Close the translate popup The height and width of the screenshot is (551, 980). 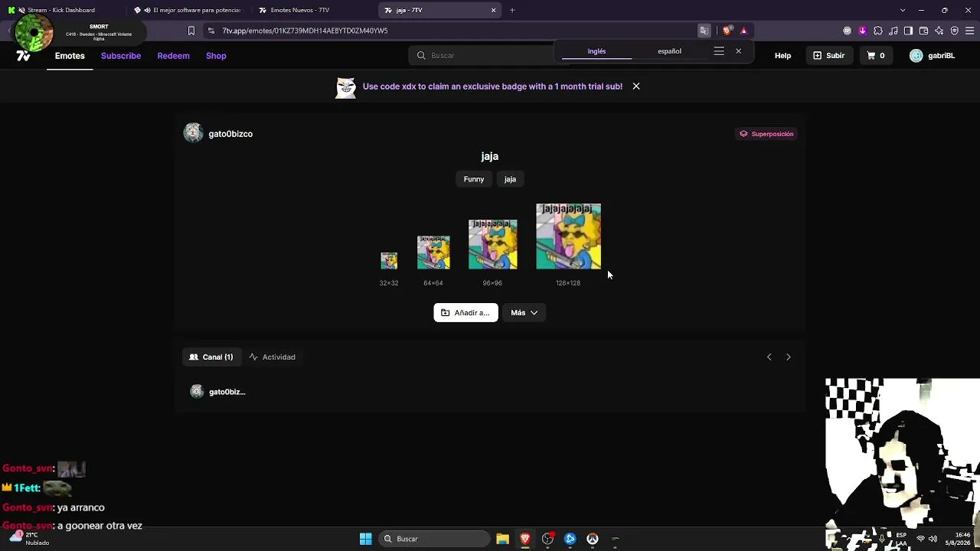pos(738,51)
